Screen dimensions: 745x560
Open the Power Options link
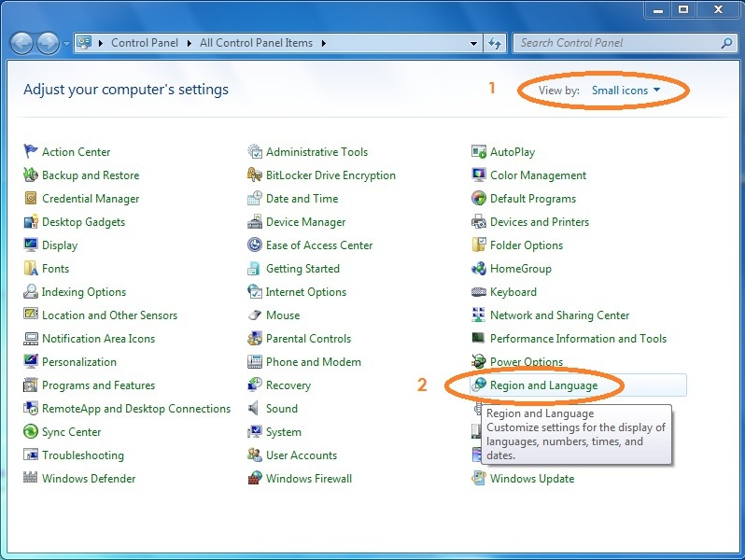tap(527, 362)
